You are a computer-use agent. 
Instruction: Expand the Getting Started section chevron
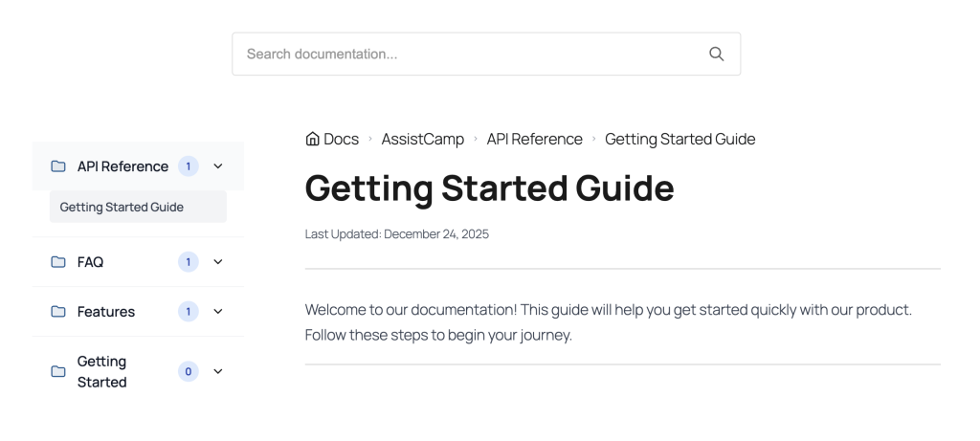point(218,372)
